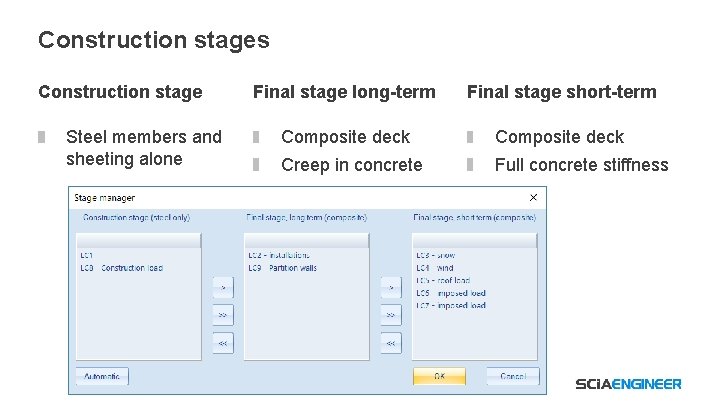Image resolution: width=720 pixels, height=405 pixels.
Task: Select the roof load entry
Action: point(442,281)
